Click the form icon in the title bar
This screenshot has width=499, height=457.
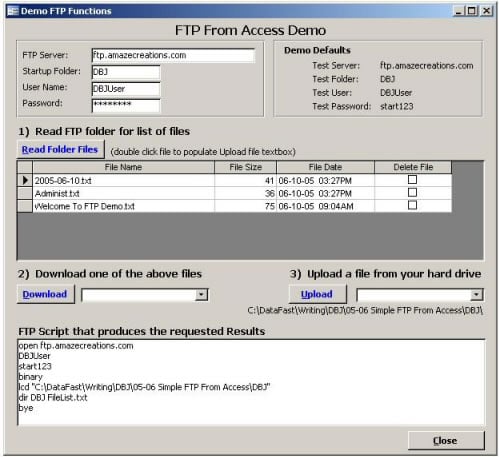tap(13, 11)
